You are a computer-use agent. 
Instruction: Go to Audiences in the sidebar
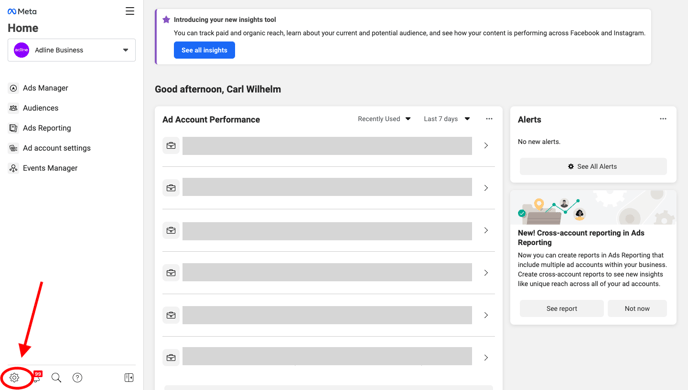pyautogui.click(x=40, y=108)
